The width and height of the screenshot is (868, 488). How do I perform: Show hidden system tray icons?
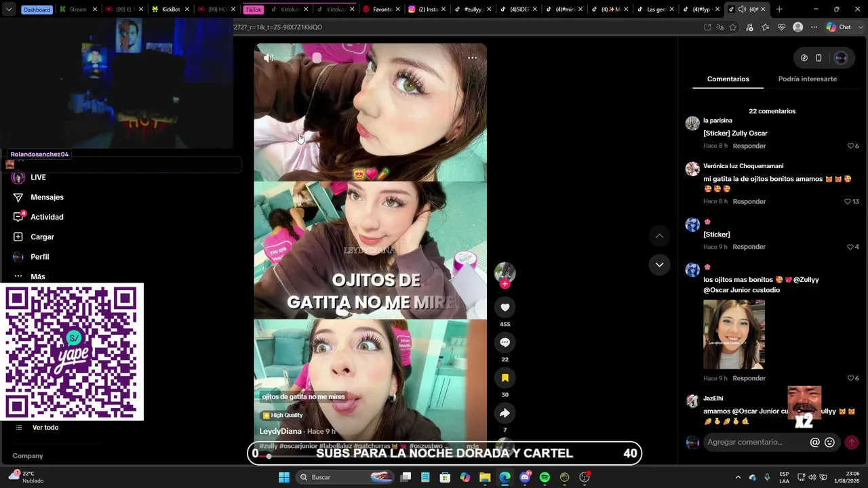pos(738,477)
